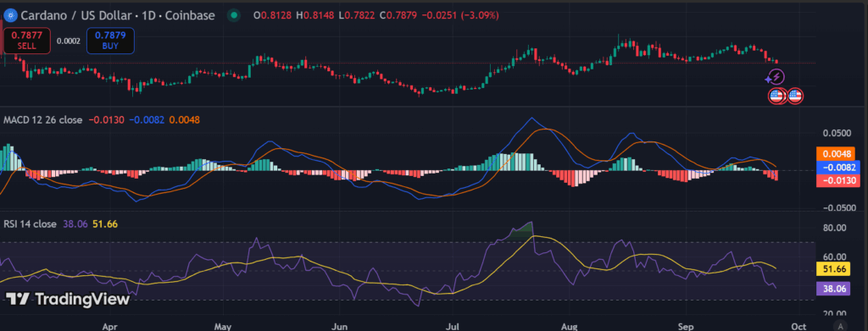Click the RSI average value 51.66 in legend

pyautogui.click(x=105, y=223)
